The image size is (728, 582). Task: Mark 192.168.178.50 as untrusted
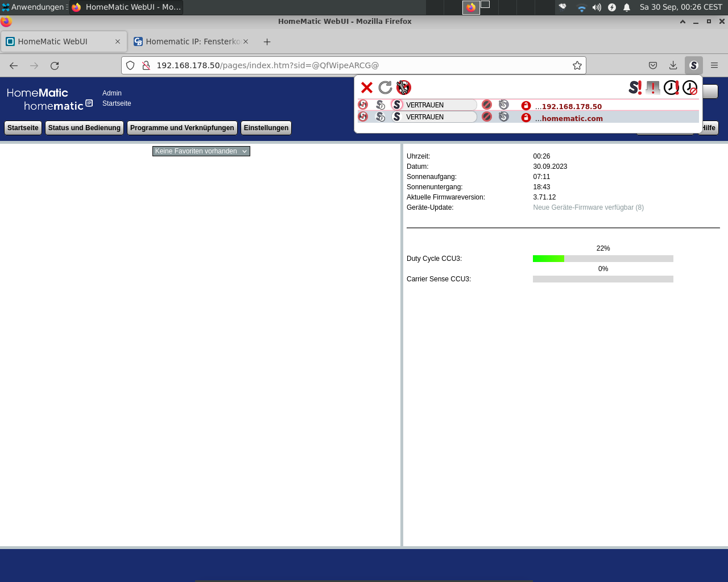[x=487, y=105]
